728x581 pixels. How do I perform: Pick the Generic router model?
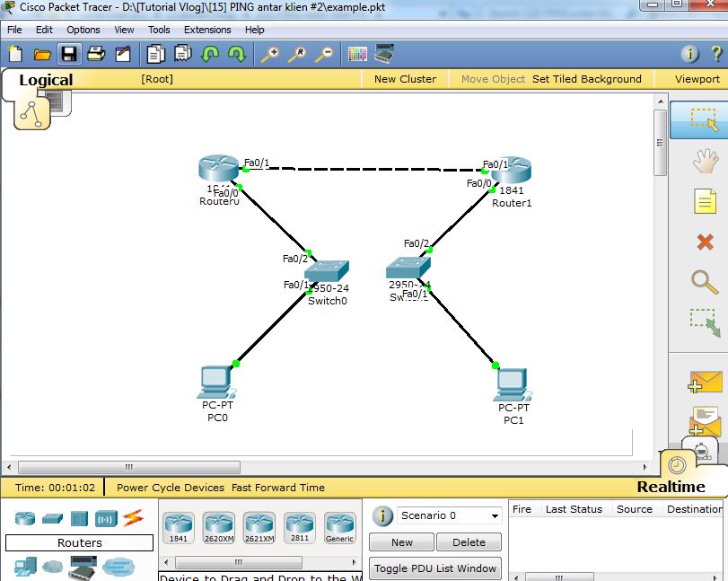(x=340, y=528)
